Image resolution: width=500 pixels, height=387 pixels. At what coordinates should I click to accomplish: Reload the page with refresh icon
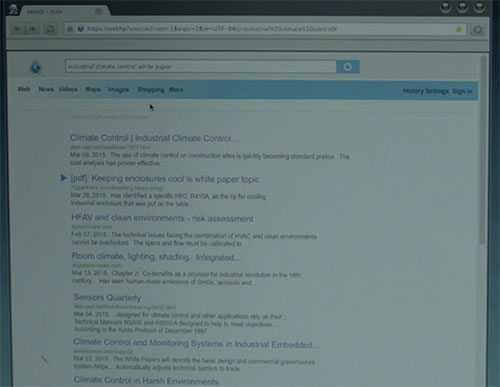pos(50,29)
